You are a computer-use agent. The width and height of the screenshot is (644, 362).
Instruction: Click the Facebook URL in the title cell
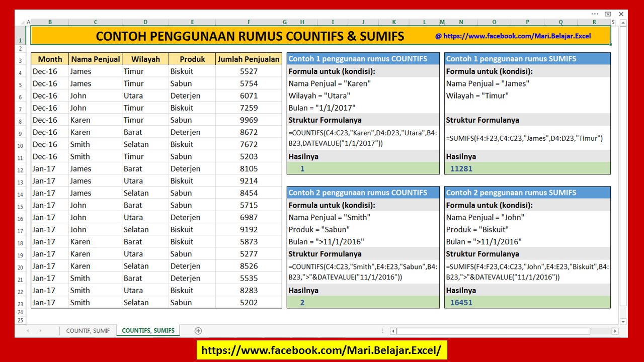pyautogui.click(x=513, y=36)
